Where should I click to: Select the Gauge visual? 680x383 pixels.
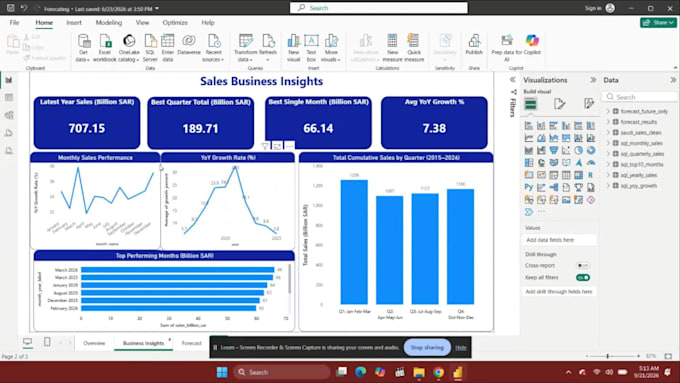point(591,163)
